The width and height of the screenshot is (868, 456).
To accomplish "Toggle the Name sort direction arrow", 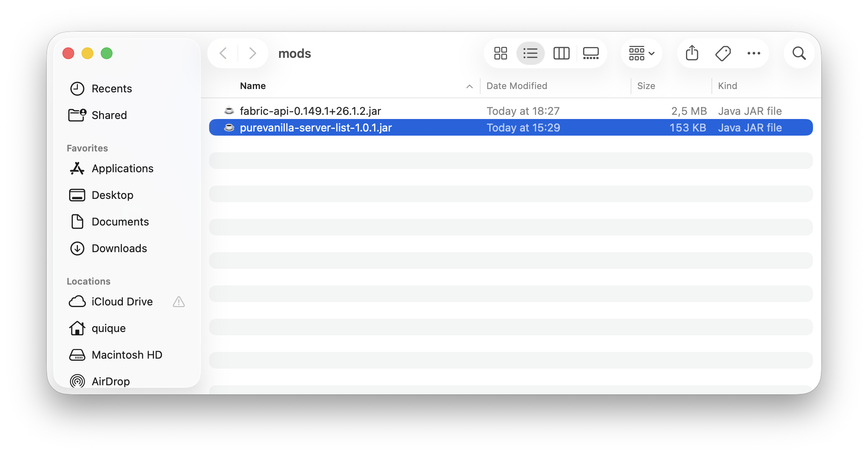I will (469, 86).
